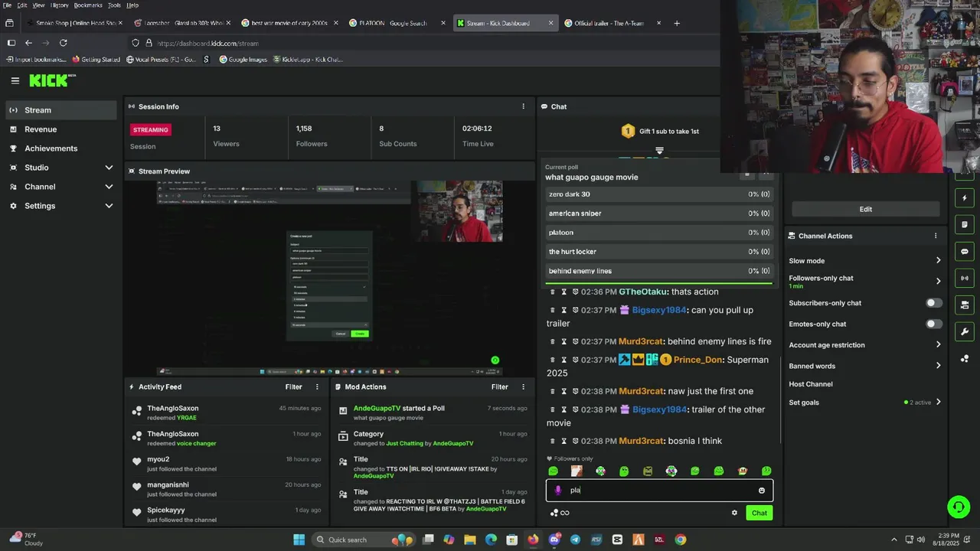Viewport: 980px width, 551px height.
Task: Switch to best war movie search tab
Action: point(289,23)
